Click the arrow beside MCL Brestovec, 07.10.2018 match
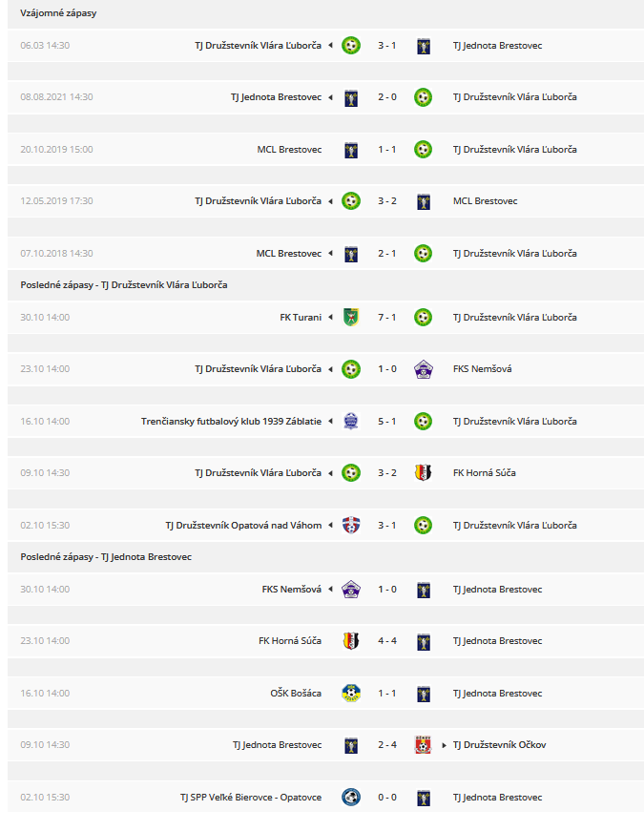Screen dimensions: 644x831 331,254
